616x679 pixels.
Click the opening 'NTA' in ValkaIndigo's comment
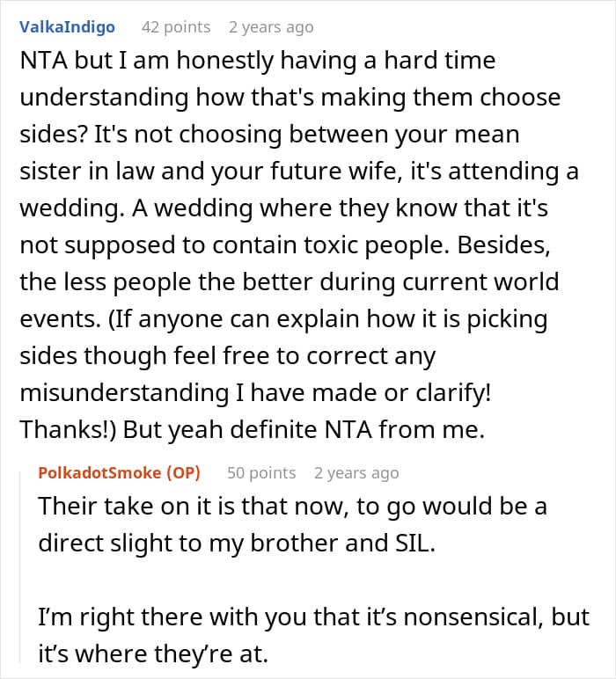click(44, 60)
